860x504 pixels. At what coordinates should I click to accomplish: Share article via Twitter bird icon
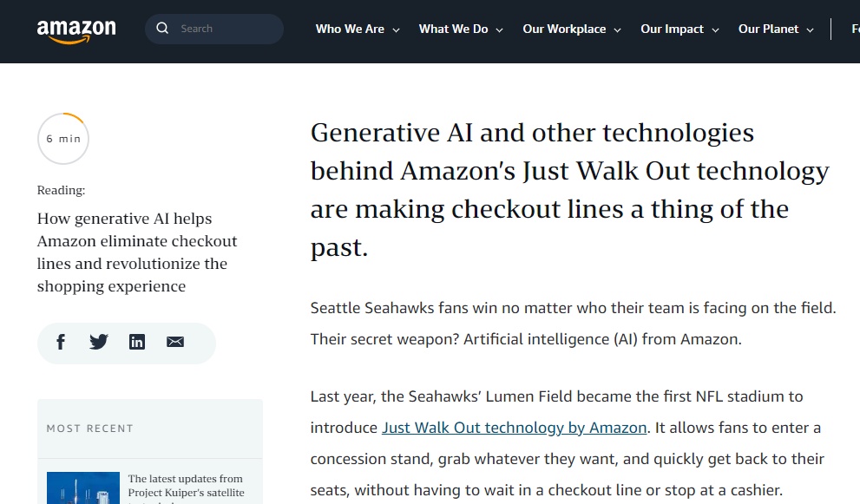pos(99,342)
